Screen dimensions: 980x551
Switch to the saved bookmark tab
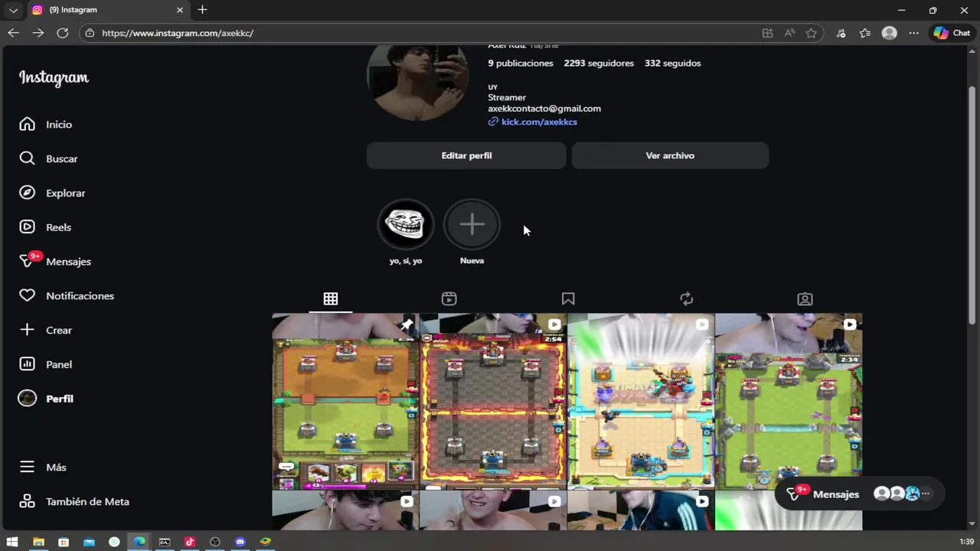click(x=568, y=299)
